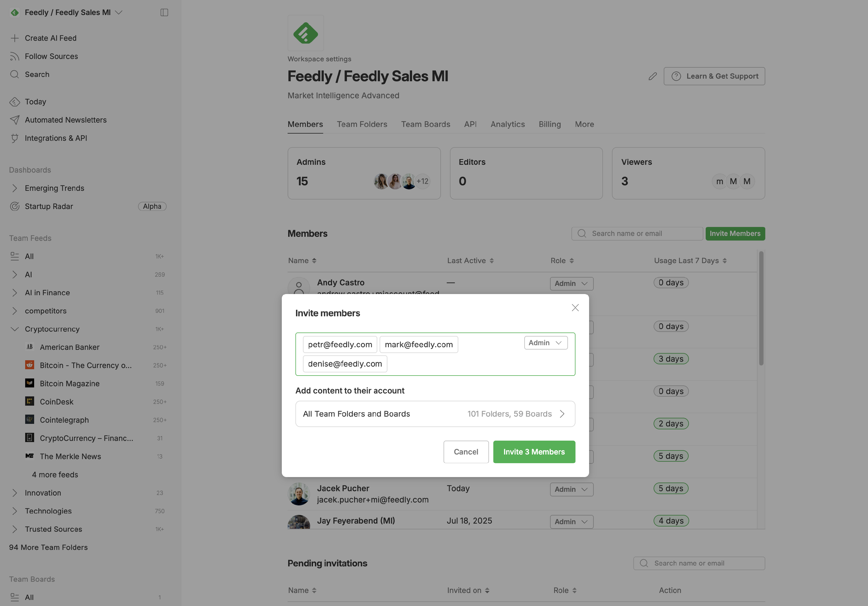Close the Invite members dialog
This screenshot has width=868, height=606.
(575, 308)
